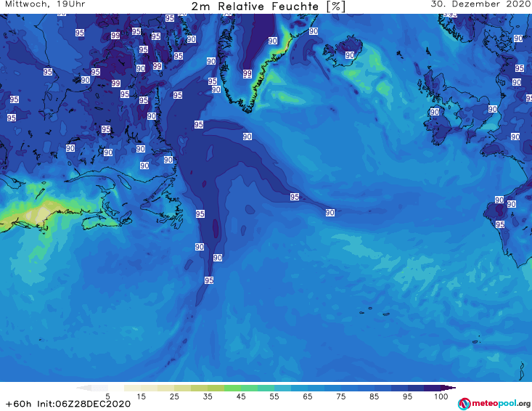Select the bright green swatch right of the scale's 35 mark
The image size is (532, 411).
click(232, 388)
